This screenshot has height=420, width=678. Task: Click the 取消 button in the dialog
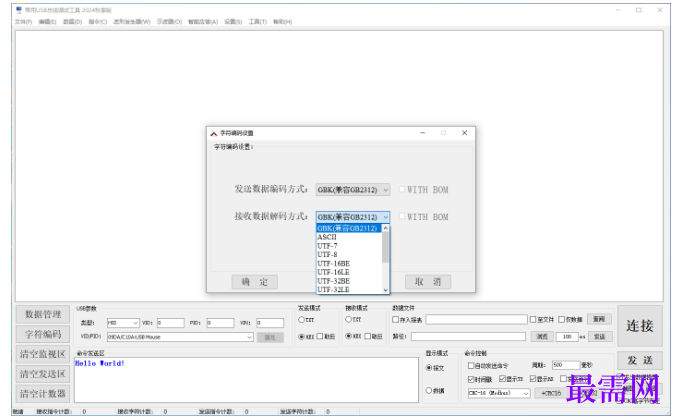click(x=428, y=282)
